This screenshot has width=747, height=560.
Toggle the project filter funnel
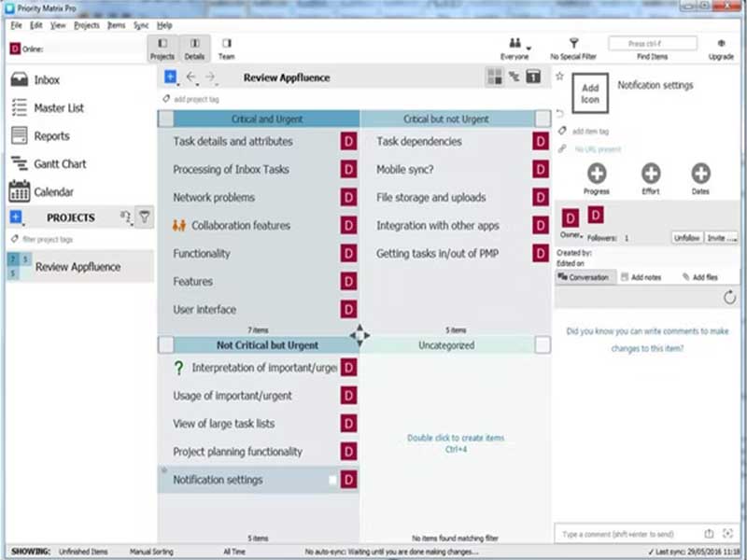pyautogui.click(x=145, y=217)
